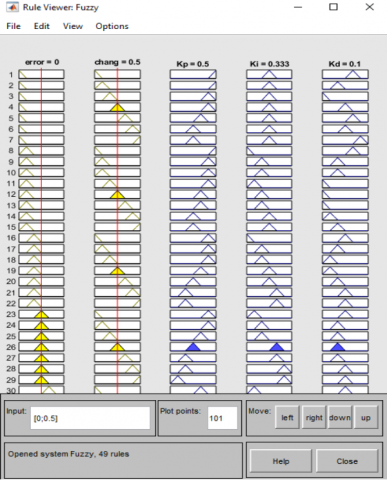The image size is (387, 480).
Task: Select rule number 15
Action: click(11, 227)
